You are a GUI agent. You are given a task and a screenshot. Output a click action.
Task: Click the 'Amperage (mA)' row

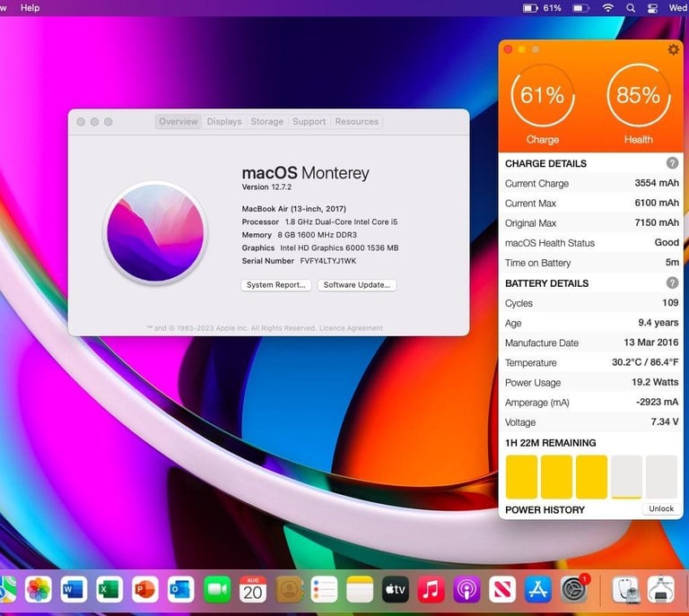[591, 403]
